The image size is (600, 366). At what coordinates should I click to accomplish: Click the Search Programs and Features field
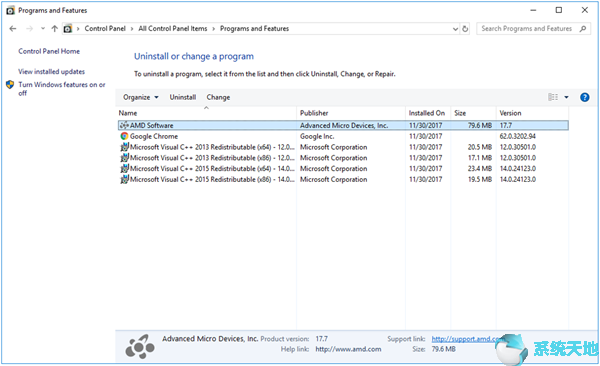pos(527,29)
